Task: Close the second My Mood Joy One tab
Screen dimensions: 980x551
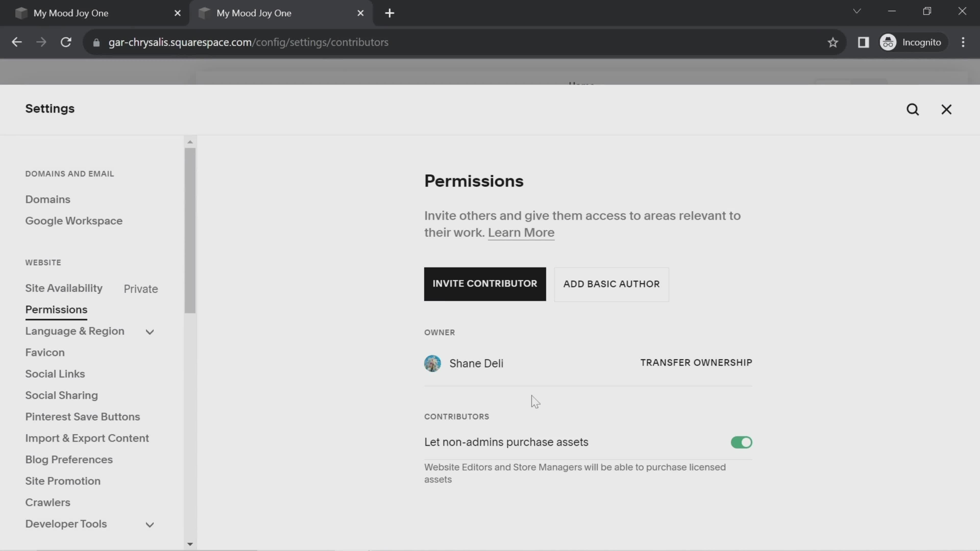Action: (x=361, y=13)
